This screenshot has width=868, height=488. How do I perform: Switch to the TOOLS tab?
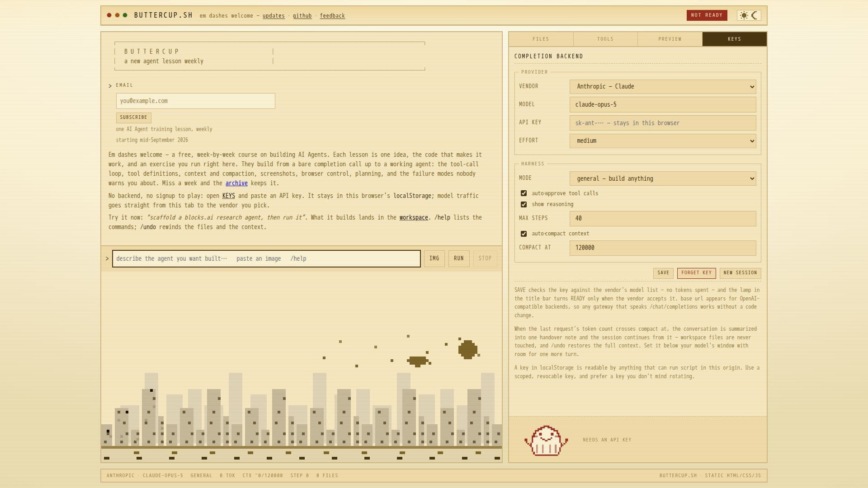click(x=605, y=39)
